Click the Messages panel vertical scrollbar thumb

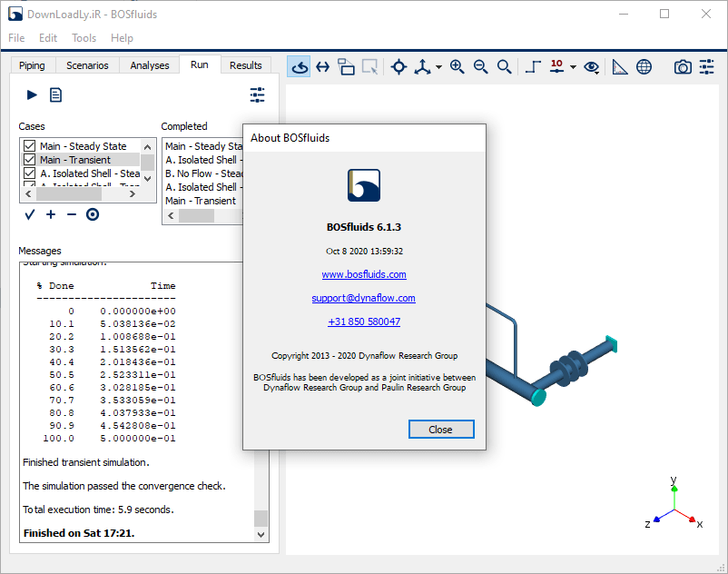(x=261, y=518)
